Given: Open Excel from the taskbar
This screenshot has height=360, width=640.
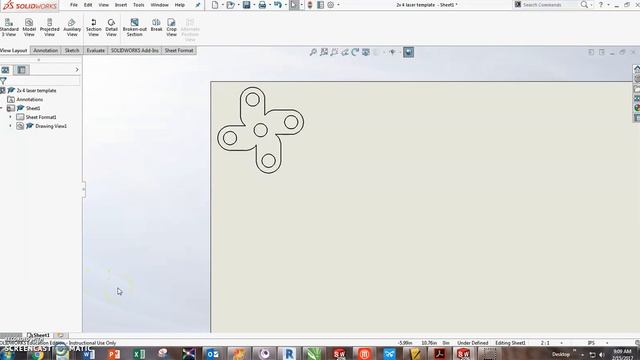Looking at the screenshot, I should click(139, 353).
